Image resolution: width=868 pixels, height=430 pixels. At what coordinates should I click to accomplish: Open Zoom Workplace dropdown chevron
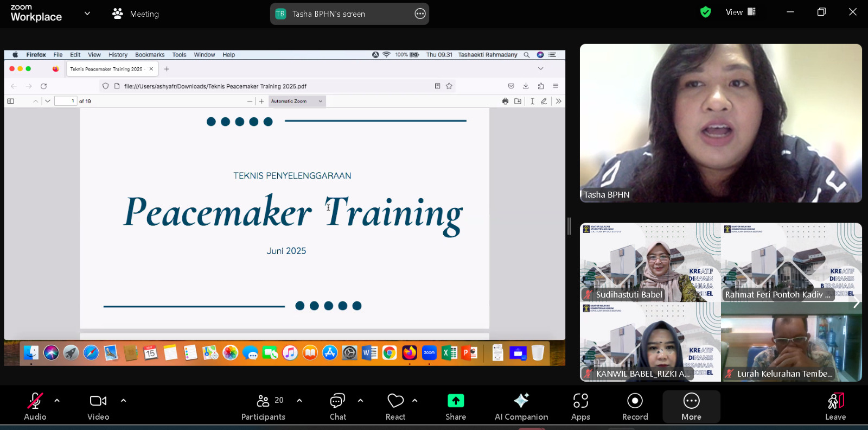[87, 14]
